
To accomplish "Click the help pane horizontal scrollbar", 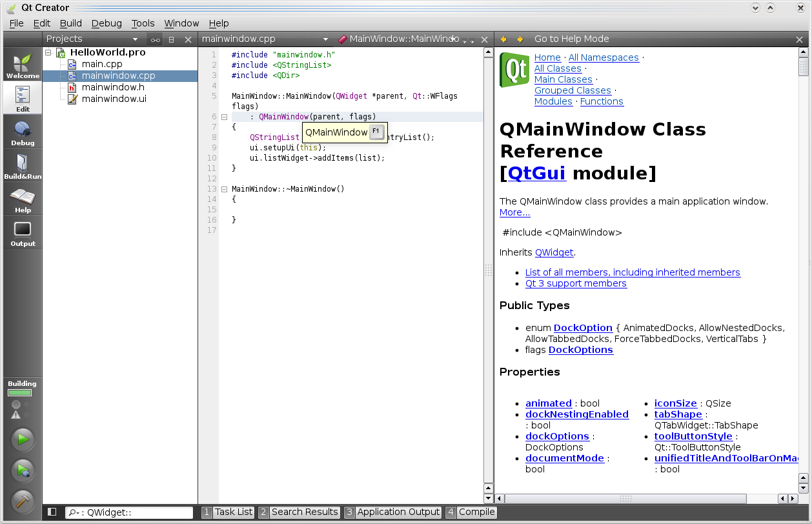I will (x=625, y=499).
